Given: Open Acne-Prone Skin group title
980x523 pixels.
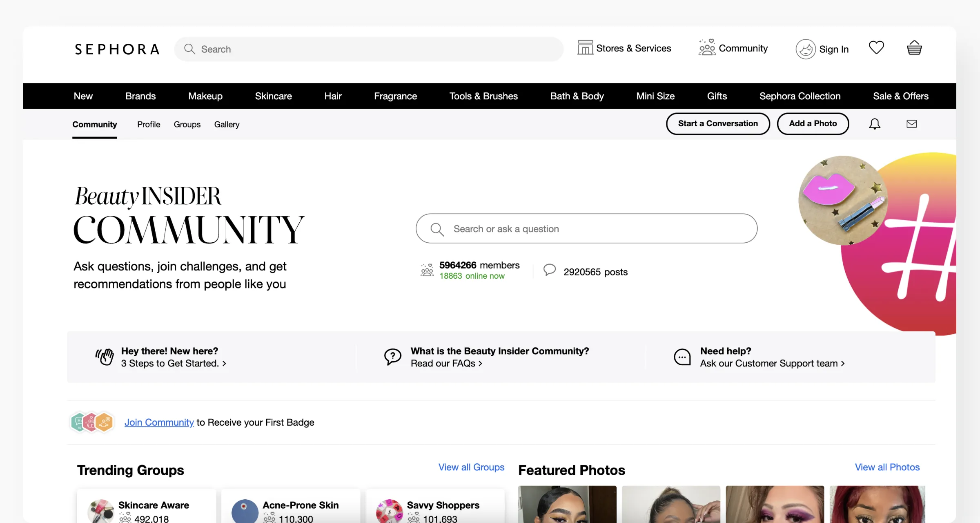Looking at the screenshot, I should tap(301, 505).
